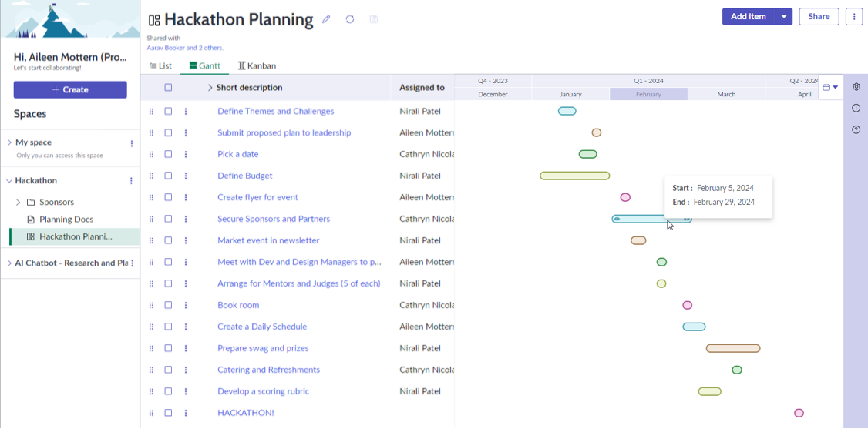The image size is (868, 429).
Task: Open row menu for Prepare swag and prizes
Action: [x=186, y=348]
